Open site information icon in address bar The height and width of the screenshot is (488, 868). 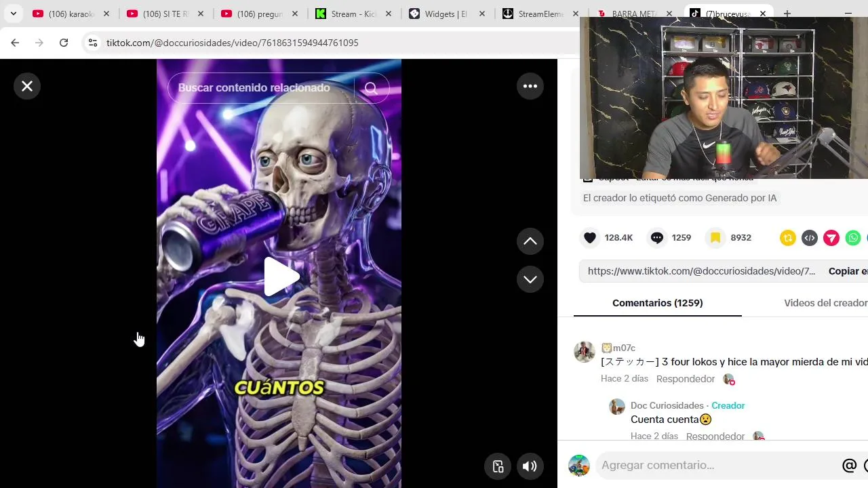click(93, 43)
